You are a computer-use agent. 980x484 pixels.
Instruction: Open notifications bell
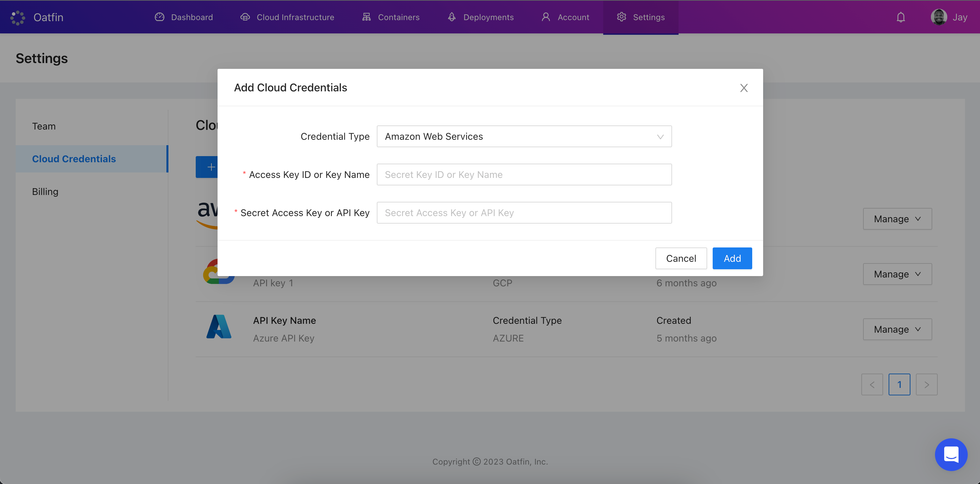pos(901,17)
